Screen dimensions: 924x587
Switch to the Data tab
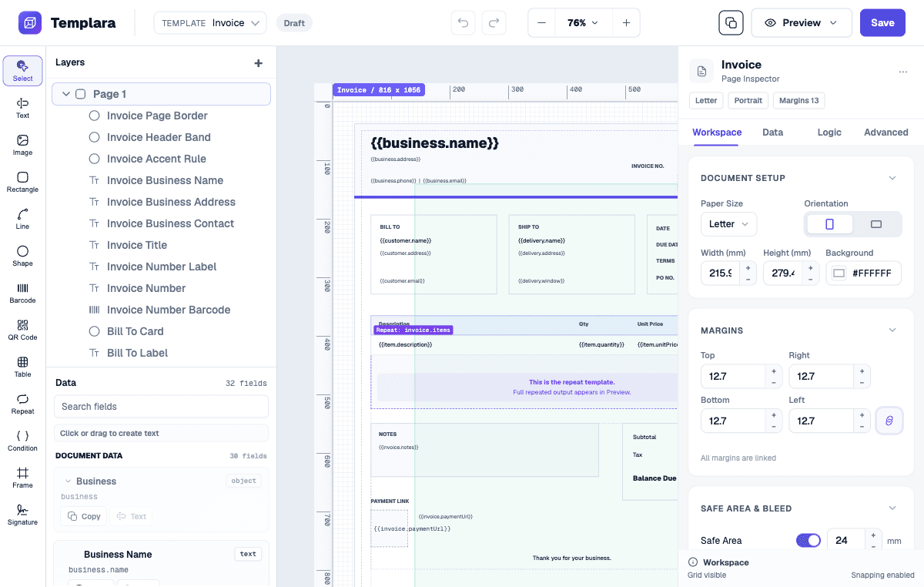click(x=772, y=132)
